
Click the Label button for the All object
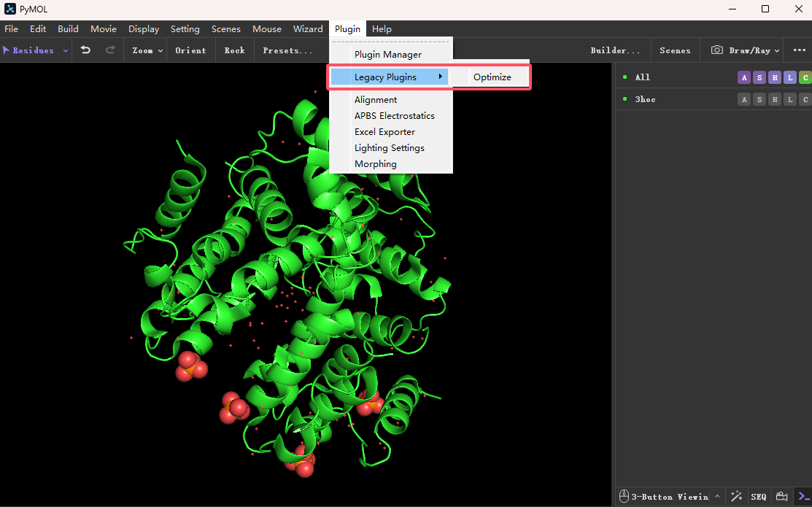tap(790, 77)
